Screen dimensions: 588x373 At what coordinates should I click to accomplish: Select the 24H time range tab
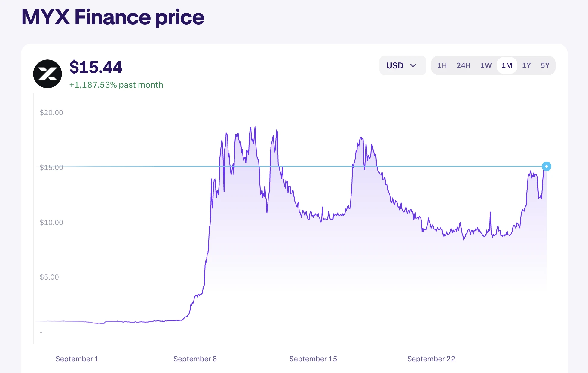tap(463, 65)
